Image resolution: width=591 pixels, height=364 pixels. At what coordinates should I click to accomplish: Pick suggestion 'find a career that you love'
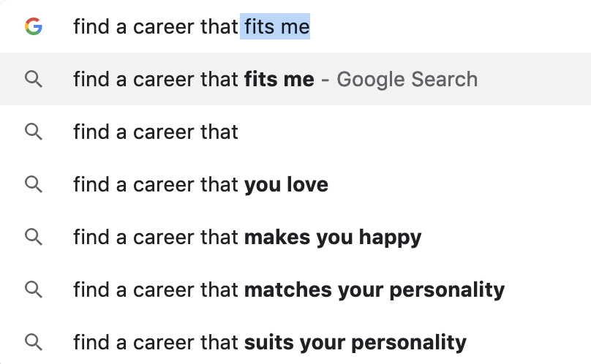295,184
